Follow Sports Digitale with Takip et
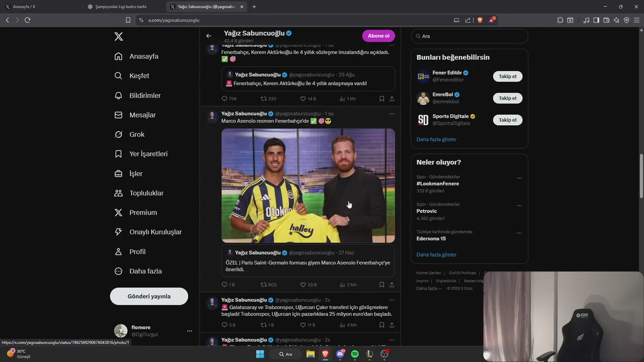Viewport: 644px width, 362px height. coord(508,120)
